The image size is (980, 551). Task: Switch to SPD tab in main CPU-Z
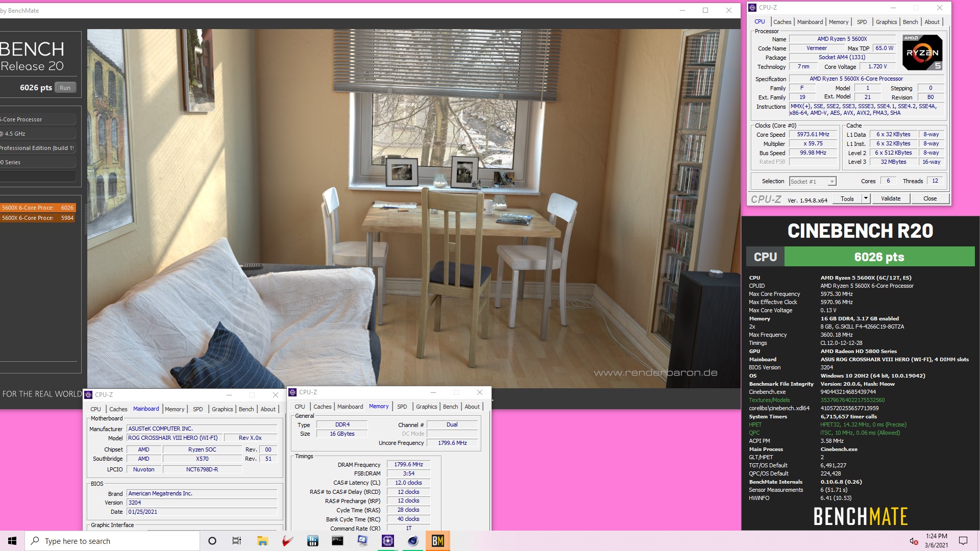click(862, 22)
